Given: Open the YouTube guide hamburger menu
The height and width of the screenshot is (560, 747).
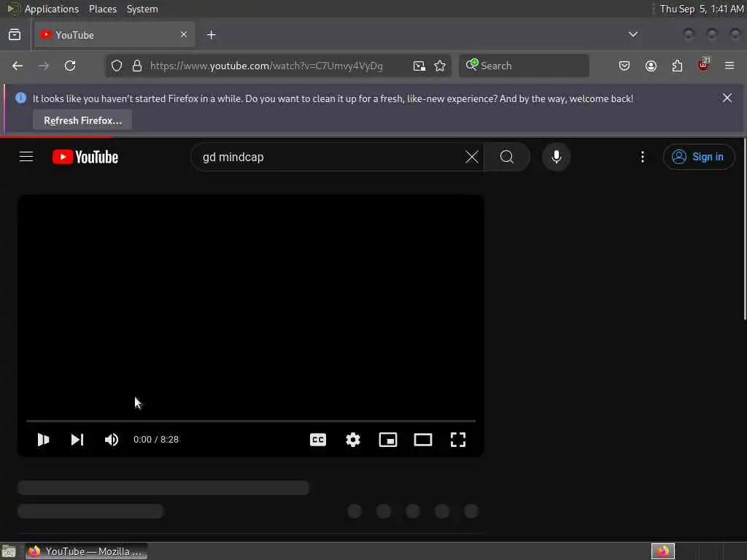Looking at the screenshot, I should (x=26, y=157).
